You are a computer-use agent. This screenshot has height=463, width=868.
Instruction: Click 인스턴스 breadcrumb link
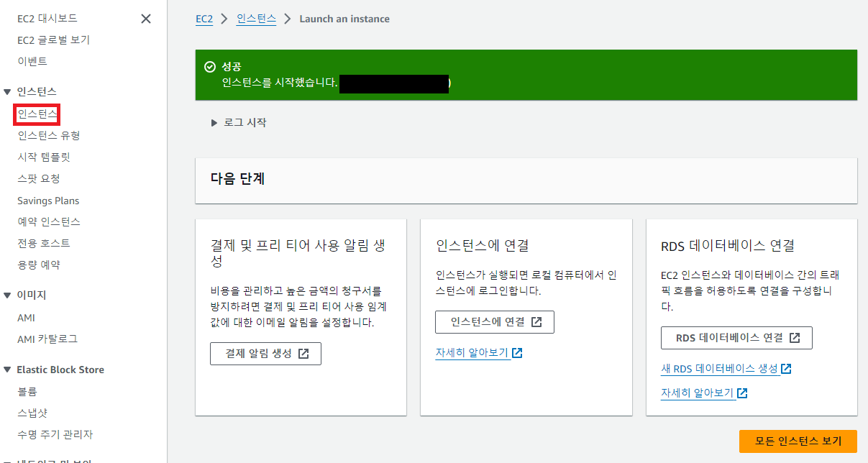[x=257, y=19]
